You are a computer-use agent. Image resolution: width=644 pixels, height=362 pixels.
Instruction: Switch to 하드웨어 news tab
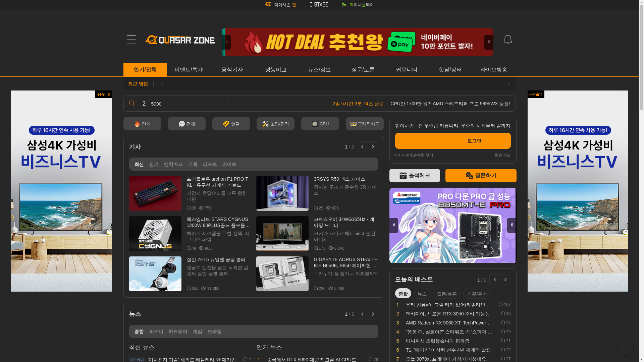(178, 331)
